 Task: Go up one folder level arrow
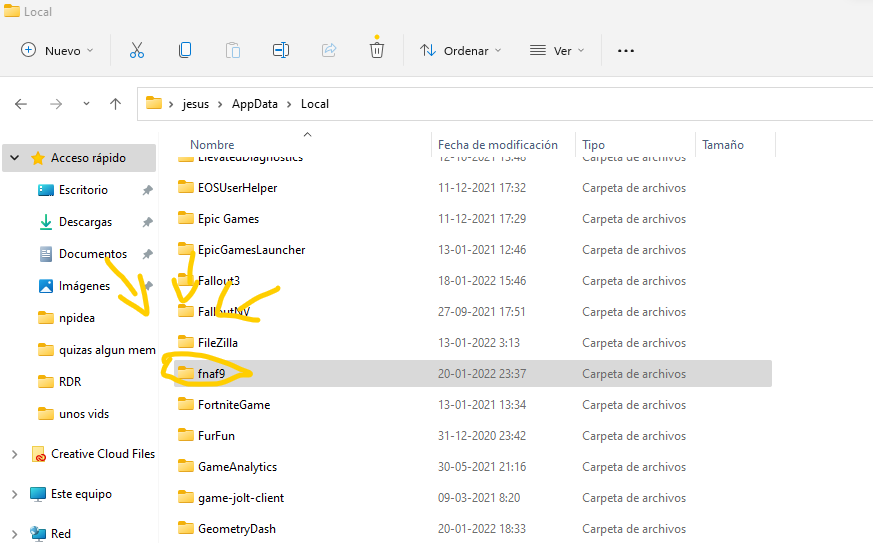[115, 104]
